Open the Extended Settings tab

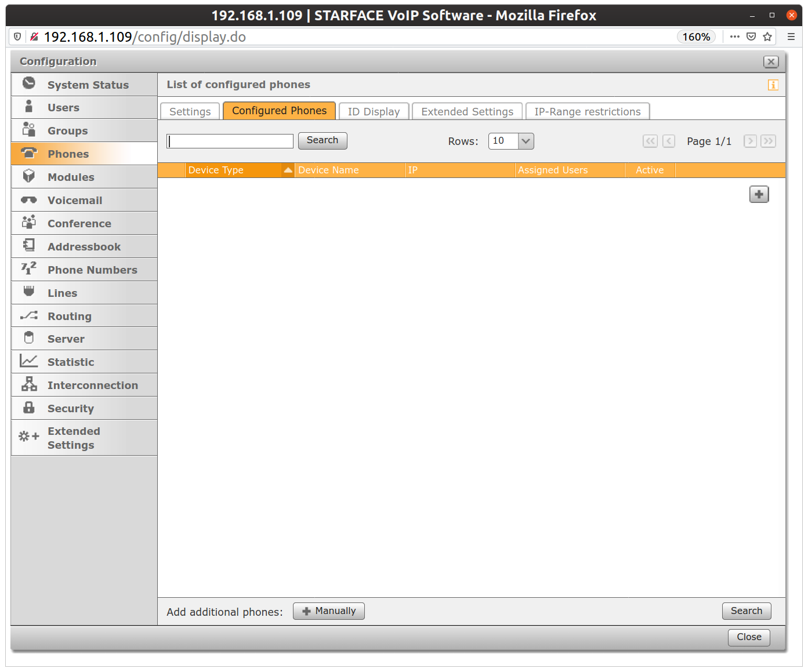point(468,111)
